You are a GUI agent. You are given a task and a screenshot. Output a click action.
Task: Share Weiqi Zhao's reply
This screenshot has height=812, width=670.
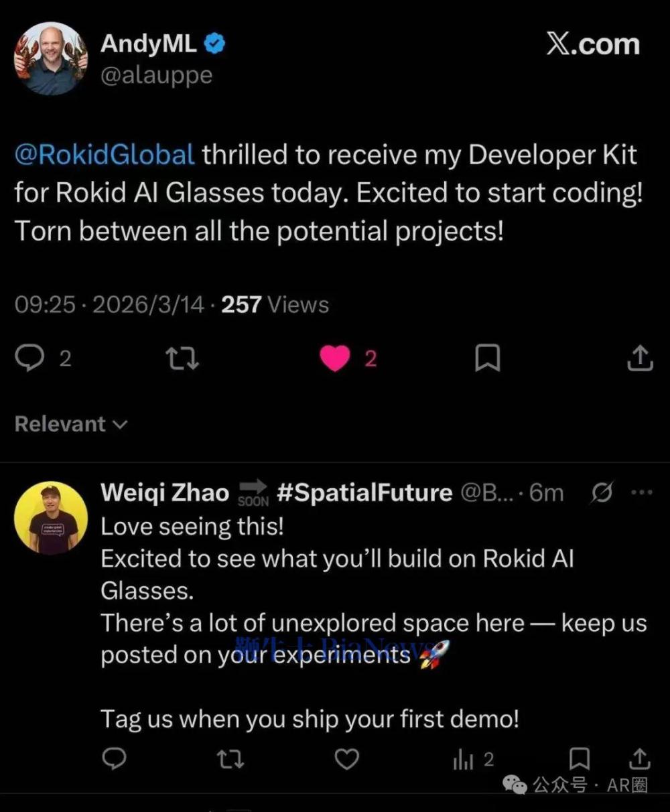640,759
